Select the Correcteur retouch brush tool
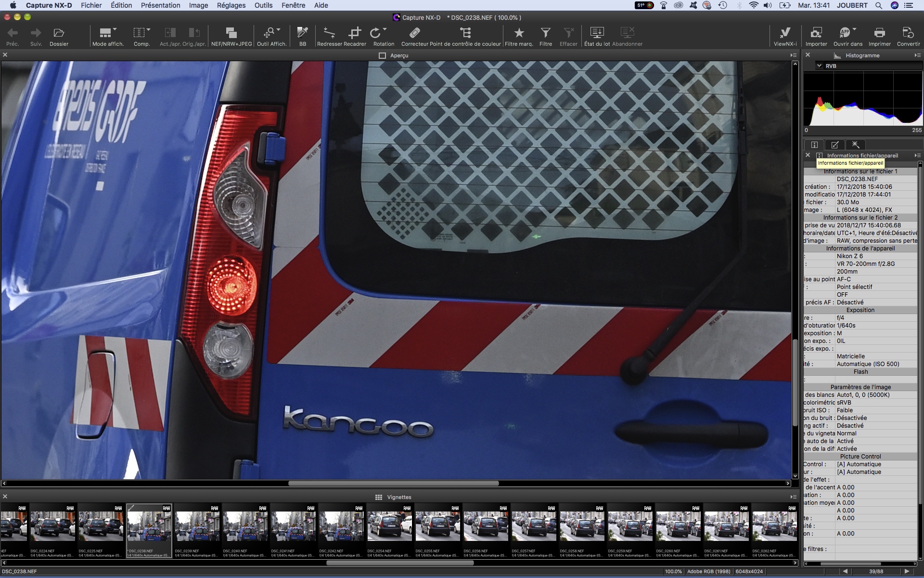 pos(414,37)
